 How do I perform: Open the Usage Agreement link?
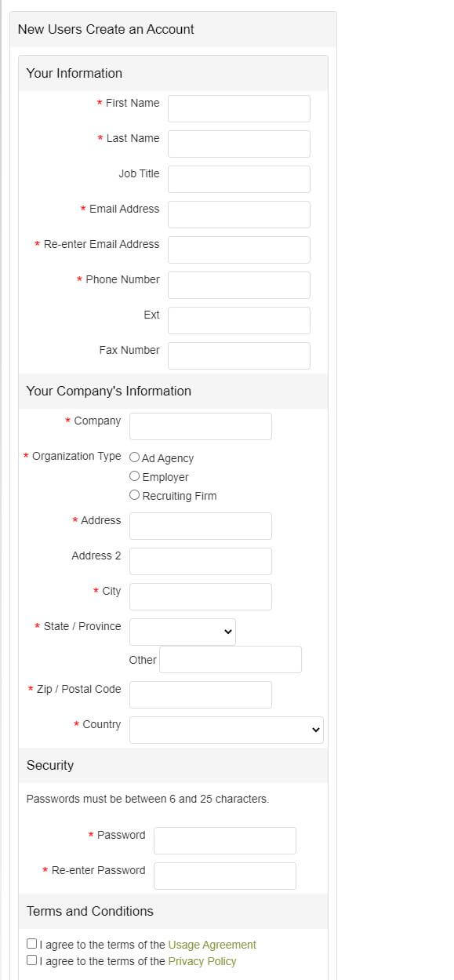point(212,945)
